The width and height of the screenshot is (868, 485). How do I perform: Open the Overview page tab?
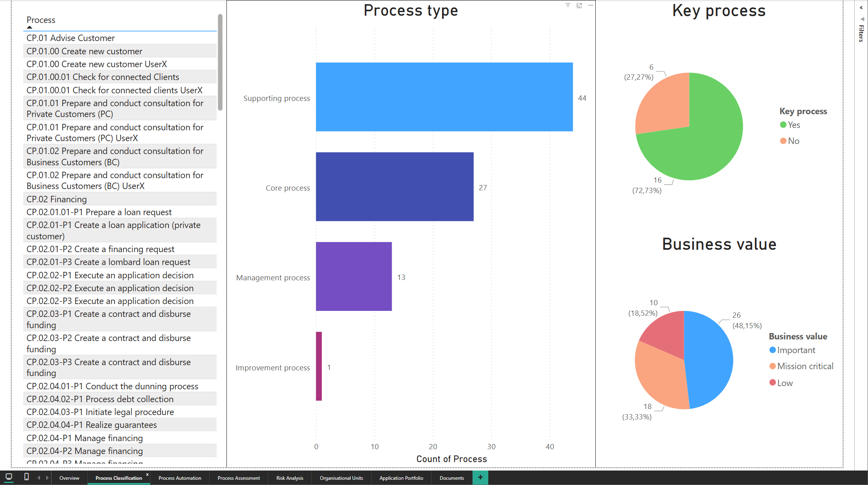69,478
